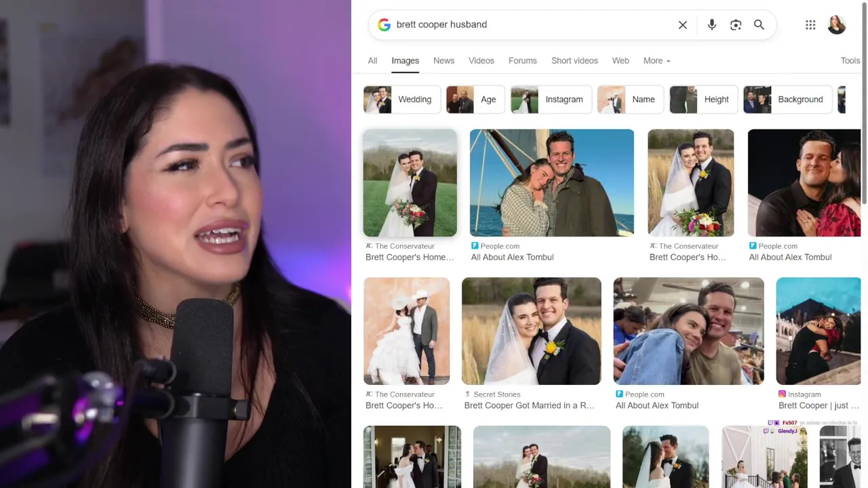
Task: Click the Google logo in search bar
Action: [x=384, y=25]
